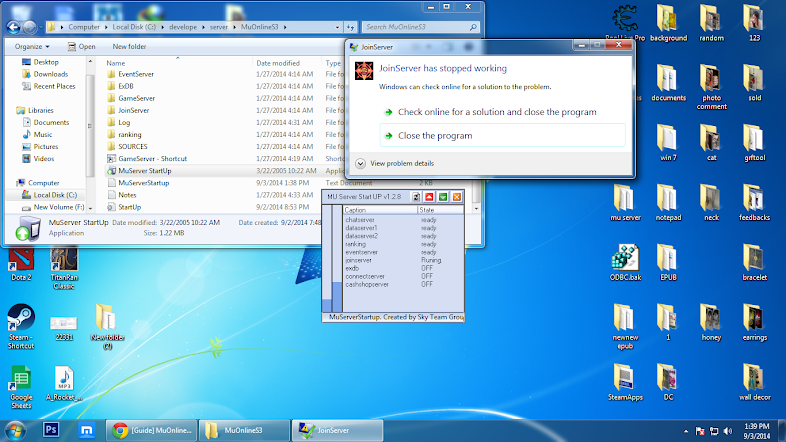The width and height of the screenshot is (786, 442).
Task: Select the dataserver1 row in the list
Action: [404, 228]
